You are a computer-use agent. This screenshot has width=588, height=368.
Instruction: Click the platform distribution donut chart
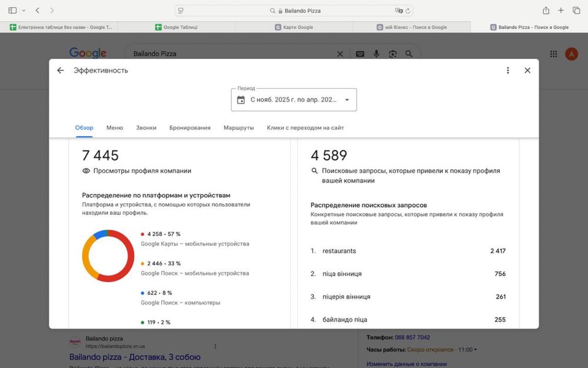pyautogui.click(x=108, y=256)
